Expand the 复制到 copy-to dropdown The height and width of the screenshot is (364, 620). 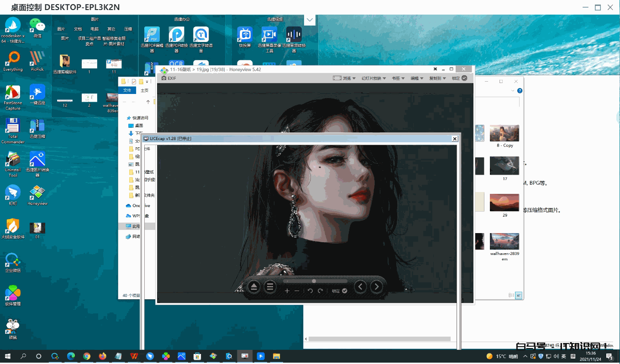[437, 78]
